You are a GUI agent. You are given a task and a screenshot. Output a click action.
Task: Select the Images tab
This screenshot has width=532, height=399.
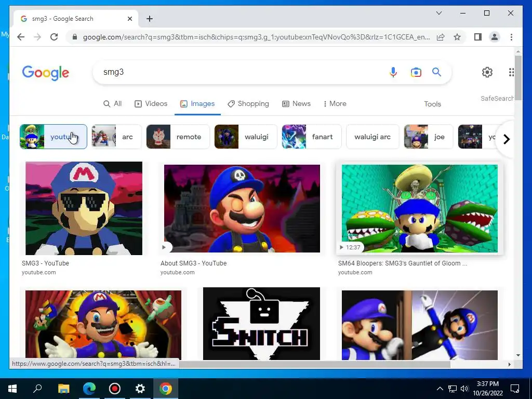pyautogui.click(x=197, y=104)
